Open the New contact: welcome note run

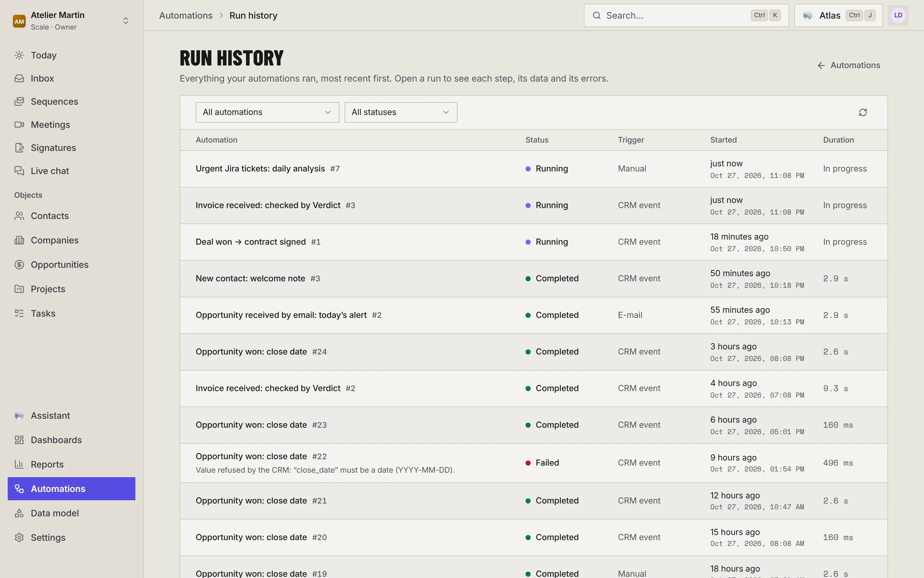pos(534,279)
